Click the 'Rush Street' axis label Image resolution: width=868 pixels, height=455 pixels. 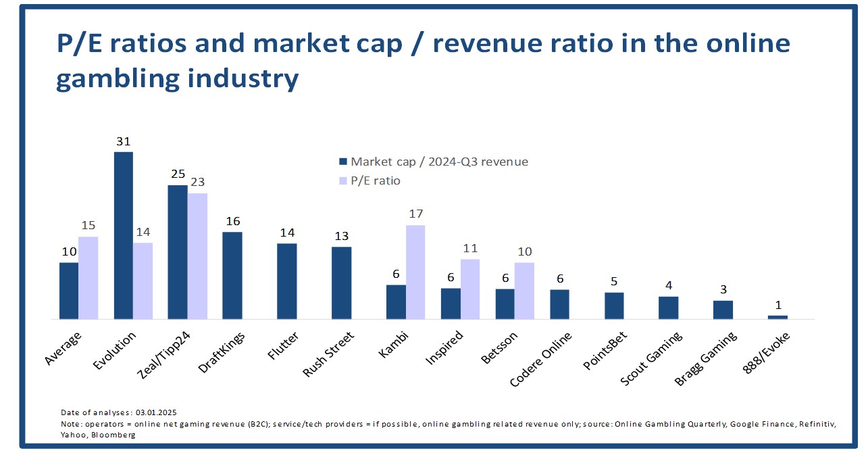click(x=328, y=354)
